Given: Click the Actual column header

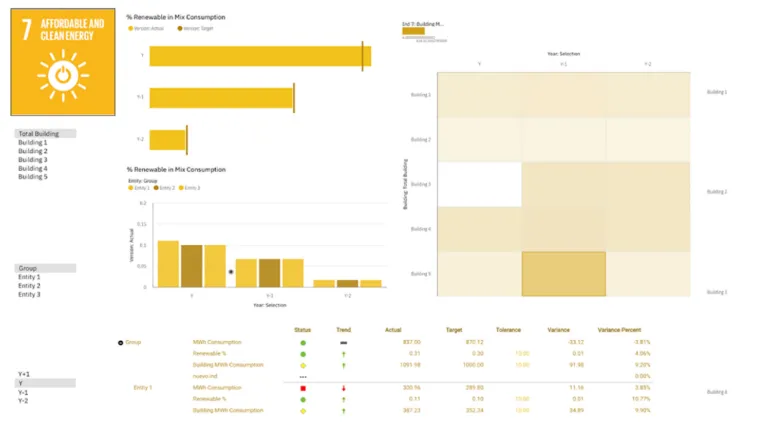Looking at the screenshot, I should point(393,330).
